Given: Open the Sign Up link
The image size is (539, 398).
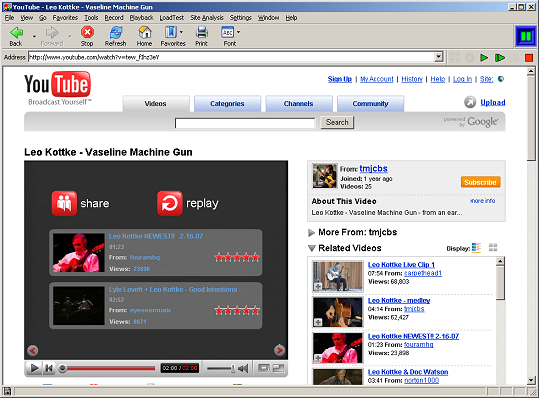Looking at the screenshot, I should 340,79.
